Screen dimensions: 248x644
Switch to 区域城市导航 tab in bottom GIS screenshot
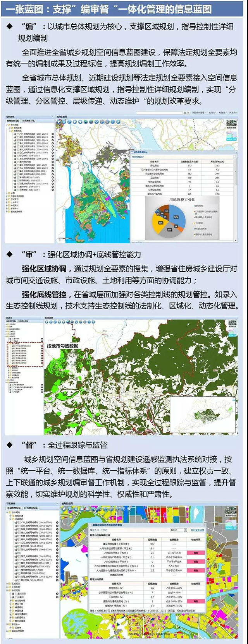[x=31, y=508]
